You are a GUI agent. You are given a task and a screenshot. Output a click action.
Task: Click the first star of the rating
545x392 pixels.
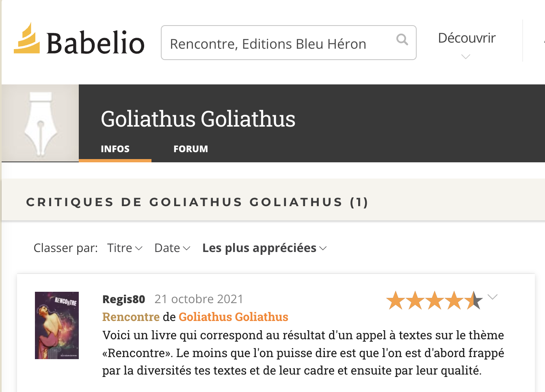tap(396, 300)
